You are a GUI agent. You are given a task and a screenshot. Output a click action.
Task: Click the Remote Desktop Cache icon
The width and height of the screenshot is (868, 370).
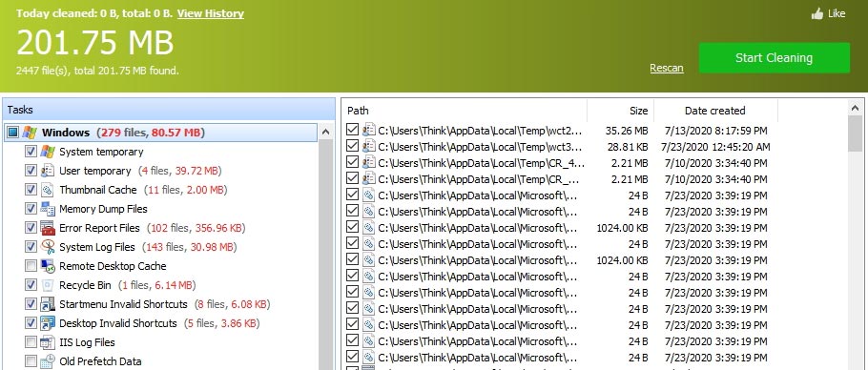pyautogui.click(x=47, y=266)
